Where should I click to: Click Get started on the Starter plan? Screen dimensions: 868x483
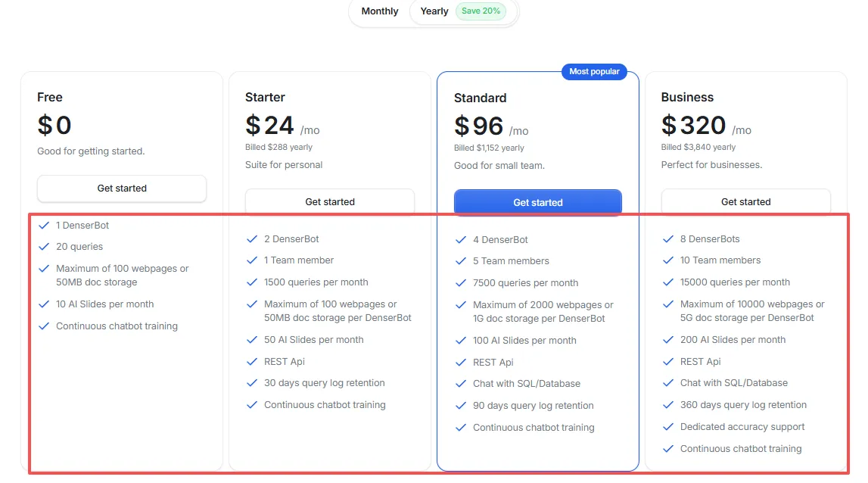[x=329, y=201]
